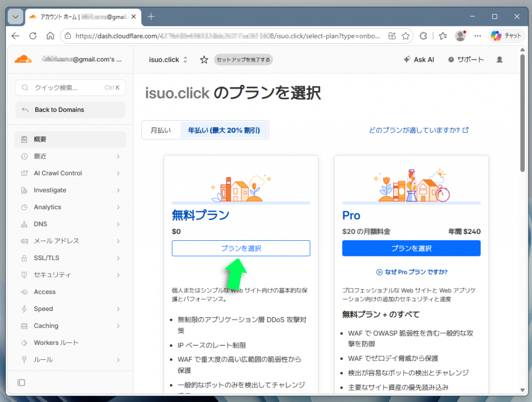Image resolution: width=532 pixels, height=402 pixels.
Task: Open なぜ Pro プランですか? video link
Action: (411, 272)
